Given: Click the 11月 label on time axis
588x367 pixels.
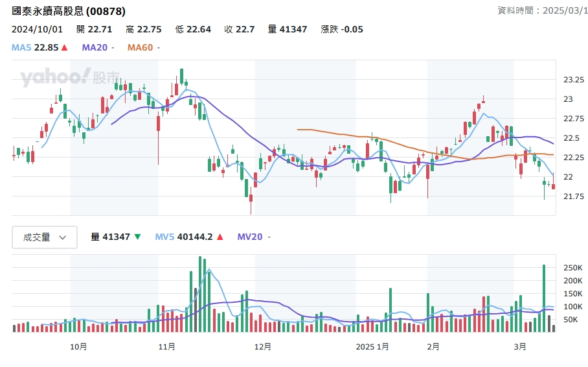Looking at the screenshot, I should (166, 347).
